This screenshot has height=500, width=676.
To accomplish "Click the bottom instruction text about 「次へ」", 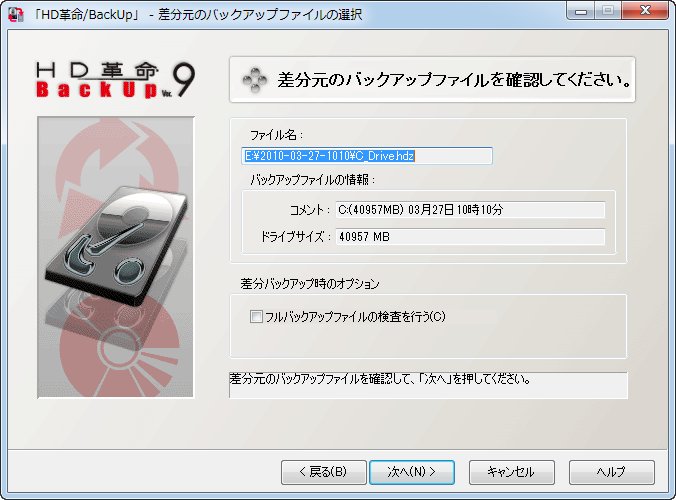I will click(x=380, y=379).
